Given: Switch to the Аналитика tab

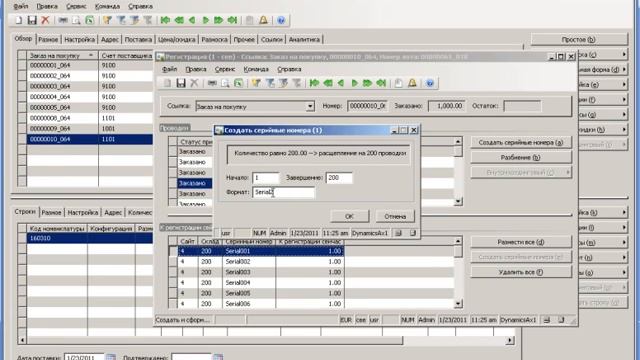Looking at the screenshot, I should coord(304,39).
